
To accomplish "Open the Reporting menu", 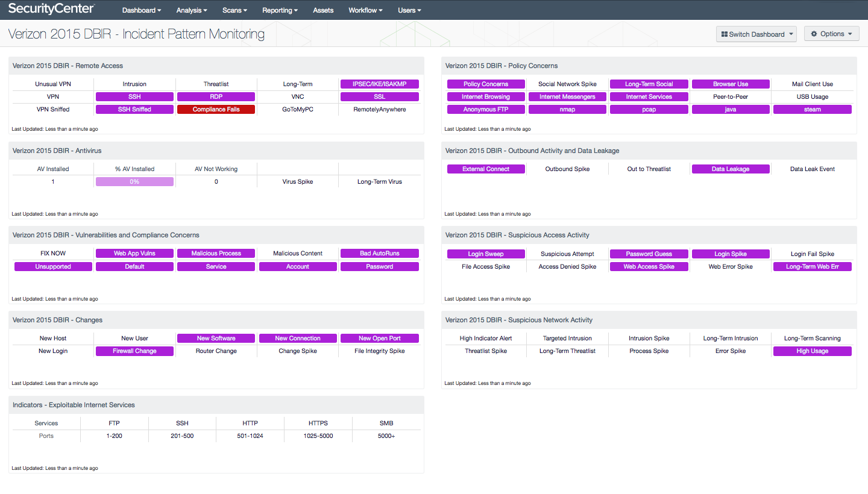I will point(281,10).
